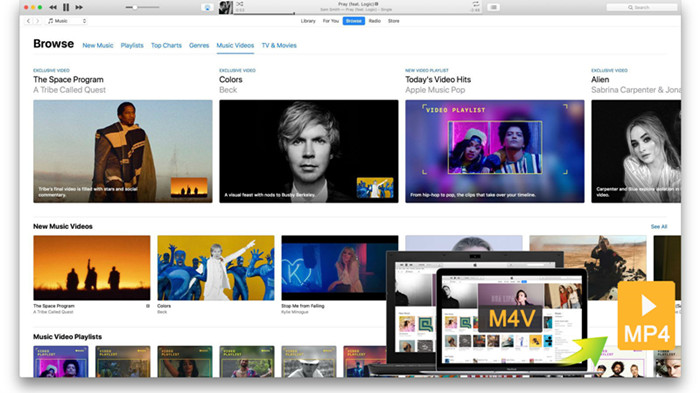Open Today's Video Hits playlist banner

[495, 151]
